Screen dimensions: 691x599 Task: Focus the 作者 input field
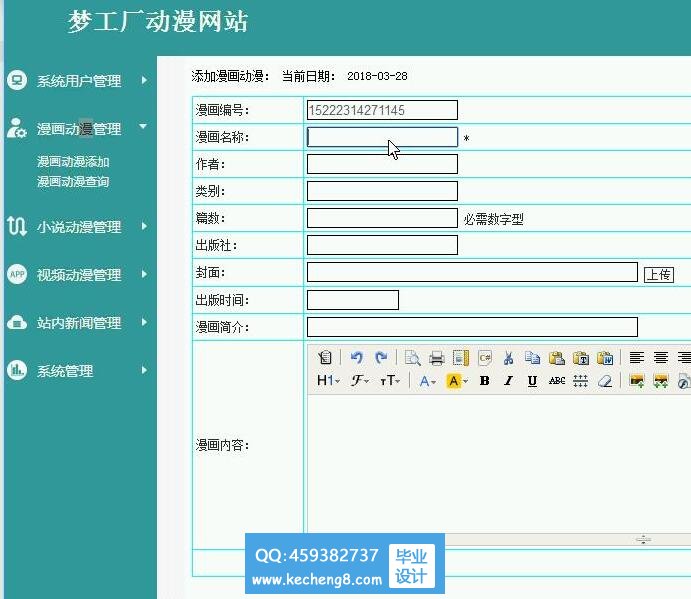[382, 164]
